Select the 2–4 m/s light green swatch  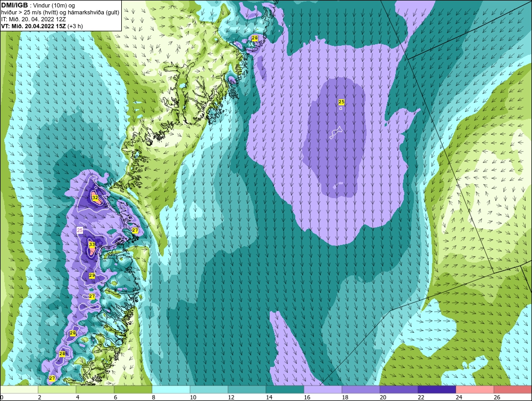(57, 389)
